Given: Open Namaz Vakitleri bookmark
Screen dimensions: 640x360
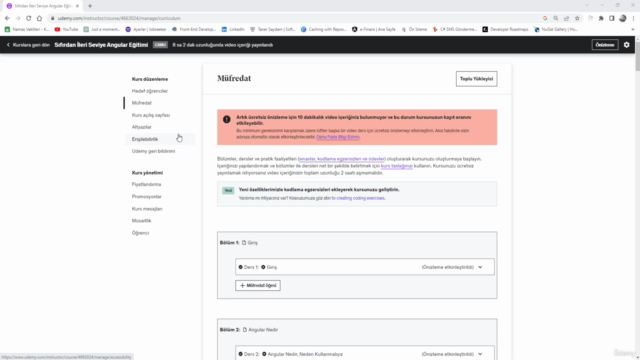Looking at the screenshot, I should click(27, 29).
